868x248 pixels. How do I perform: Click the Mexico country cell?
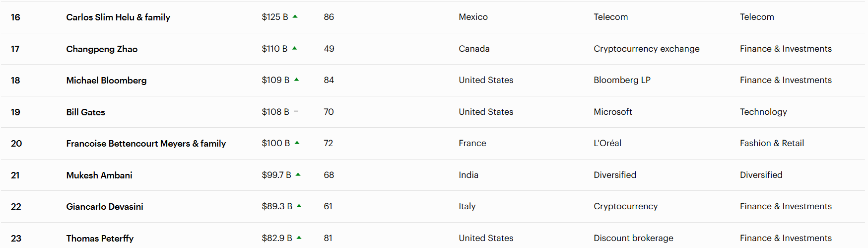[x=473, y=17]
